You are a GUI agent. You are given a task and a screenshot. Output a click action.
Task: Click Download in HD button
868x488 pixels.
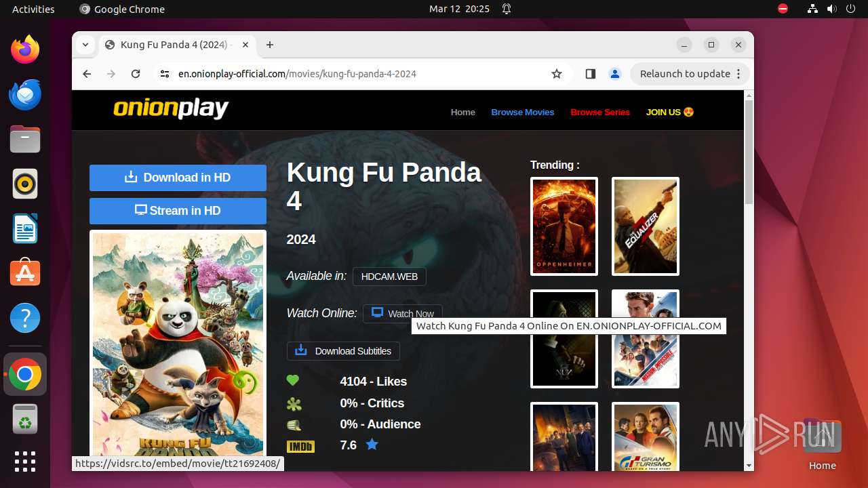click(x=178, y=178)
